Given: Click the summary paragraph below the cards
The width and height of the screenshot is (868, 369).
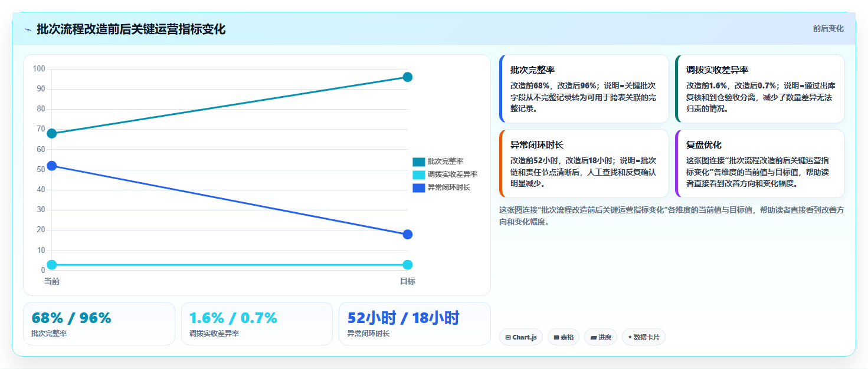Looking at the screenshot, I should (672, 216).
